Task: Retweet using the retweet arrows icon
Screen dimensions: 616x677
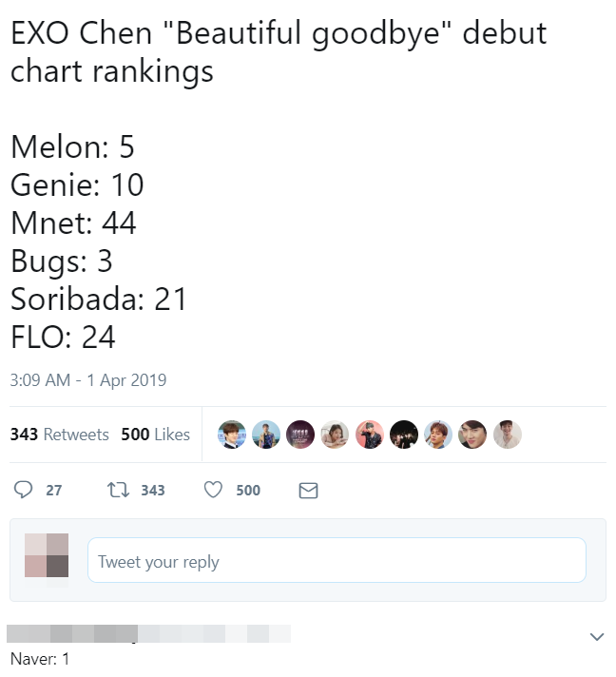Action: [x=118, y=490]
